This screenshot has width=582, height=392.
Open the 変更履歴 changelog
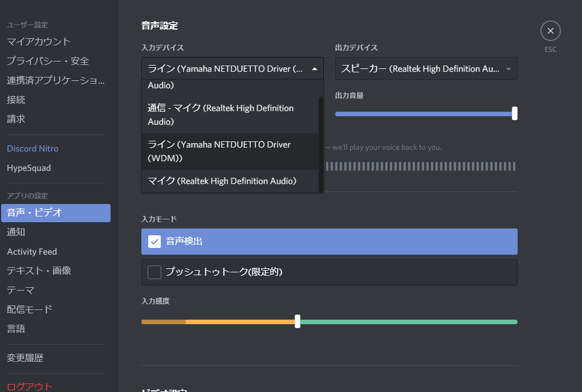tap(25, 358)
